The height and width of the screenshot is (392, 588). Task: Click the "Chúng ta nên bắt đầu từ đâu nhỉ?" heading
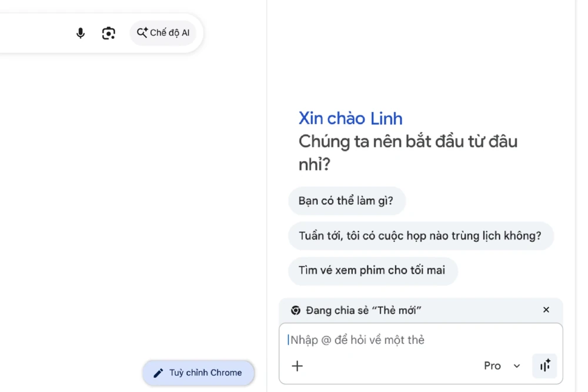(x=407, y=152)
